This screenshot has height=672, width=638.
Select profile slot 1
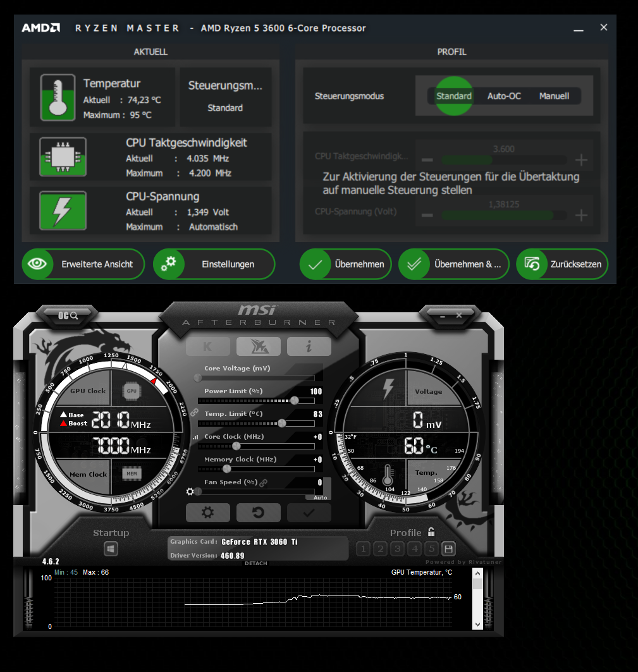tap(363, 549)
